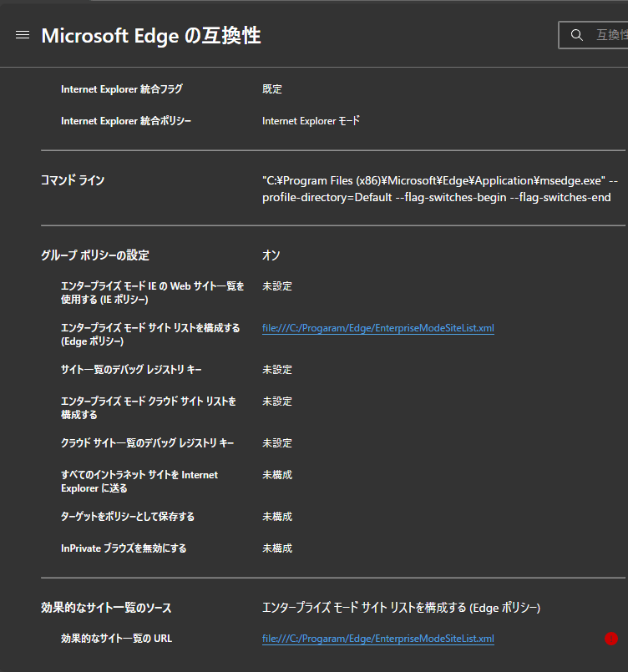
Task: Select 未設定 beside クラウド サイト リストを構成する
Action: [x=277, y=402]
